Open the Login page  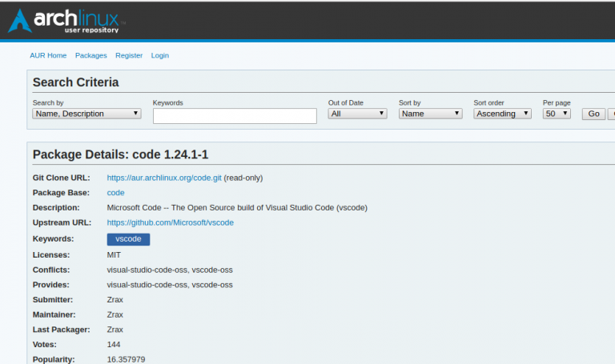(160, 56)
